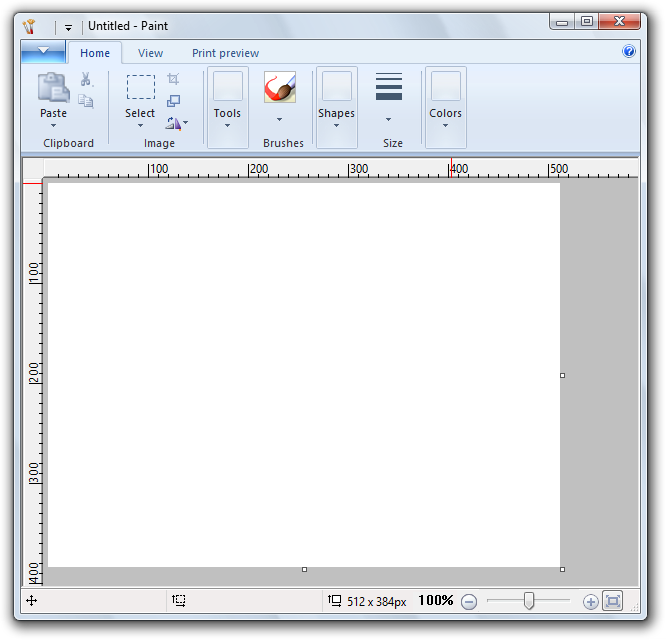Open the Paint help icon
Viewport: 666px width, 640px height.
click(629, 51)
